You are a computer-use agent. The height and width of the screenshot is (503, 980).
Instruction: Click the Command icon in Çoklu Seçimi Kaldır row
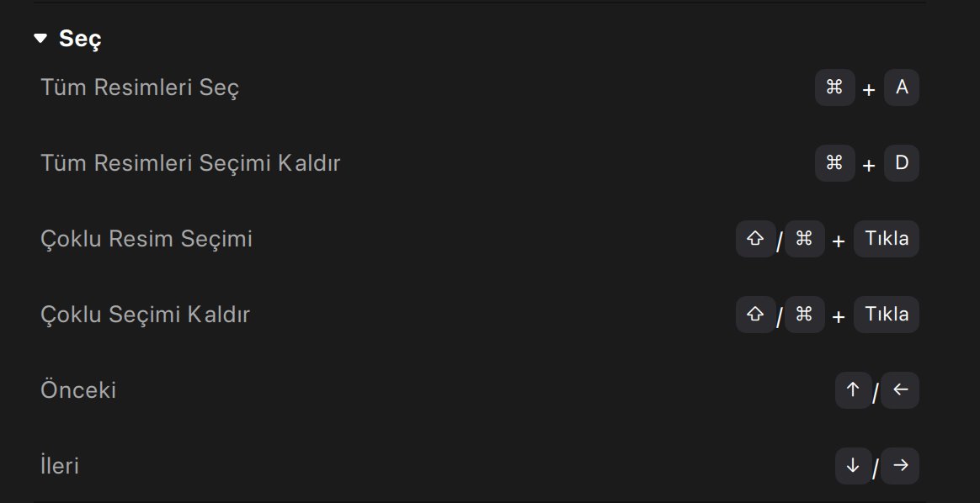pos(804,315)
